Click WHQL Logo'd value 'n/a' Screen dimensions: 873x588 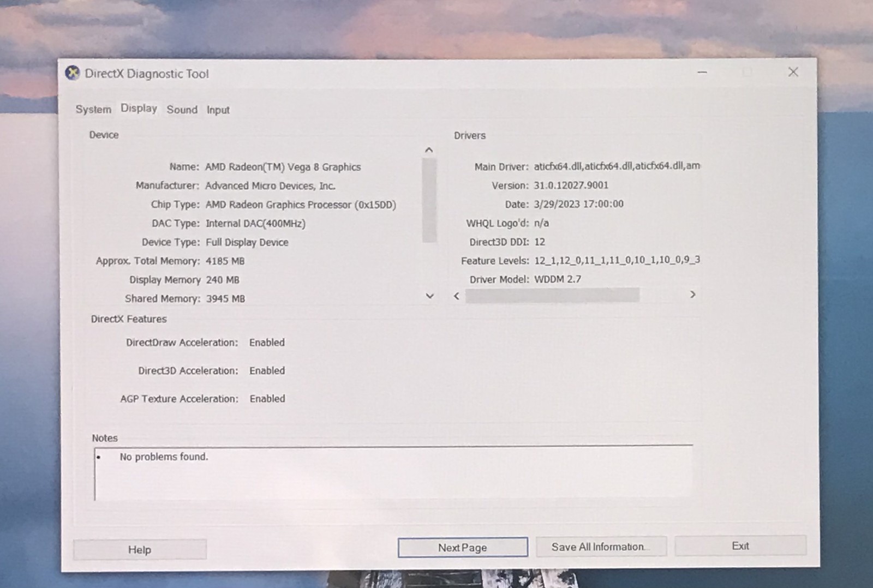541,223
